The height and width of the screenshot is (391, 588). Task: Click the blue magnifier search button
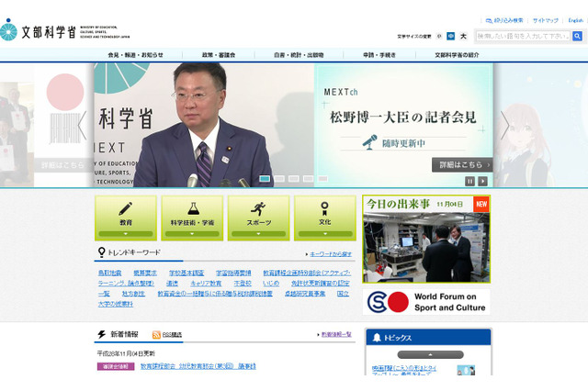pos(577,36)
